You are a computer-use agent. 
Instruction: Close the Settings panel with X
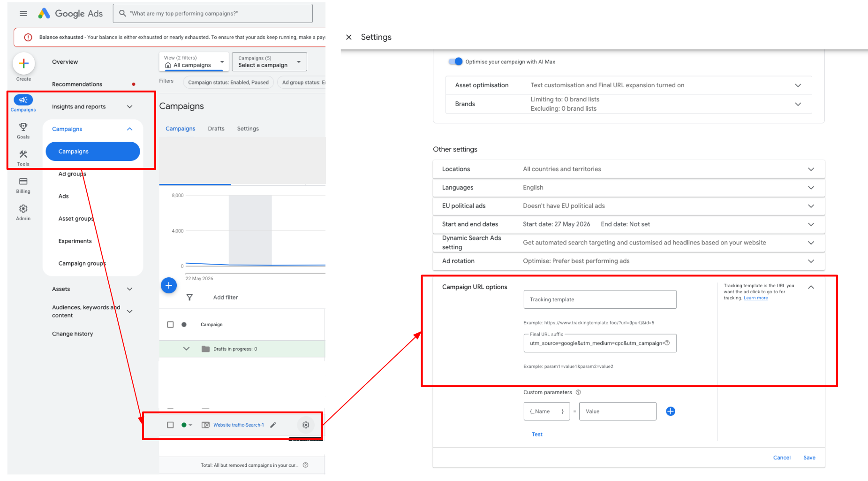349,37
